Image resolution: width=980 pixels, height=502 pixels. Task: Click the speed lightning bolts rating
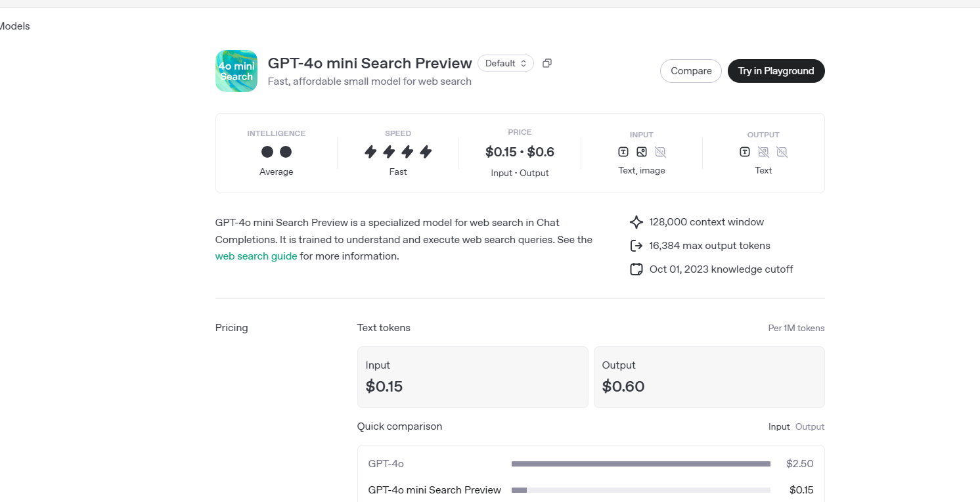398,152
